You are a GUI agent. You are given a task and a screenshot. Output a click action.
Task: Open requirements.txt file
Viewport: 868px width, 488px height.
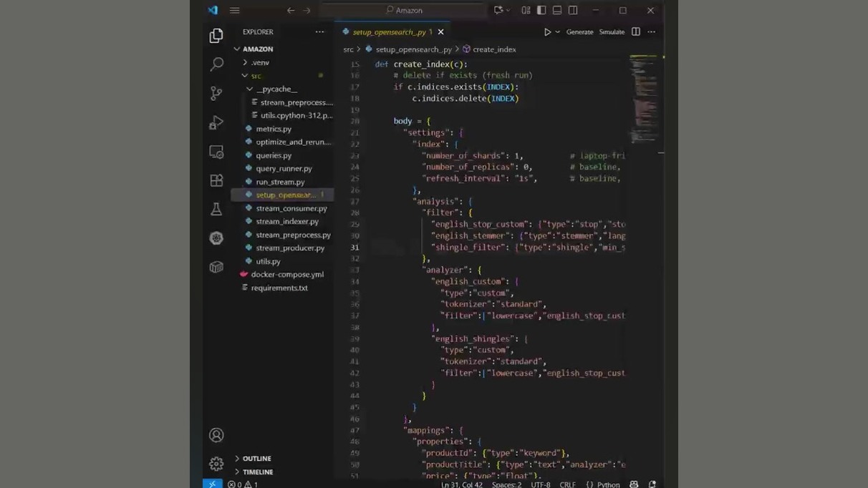(x=279, y=288)
